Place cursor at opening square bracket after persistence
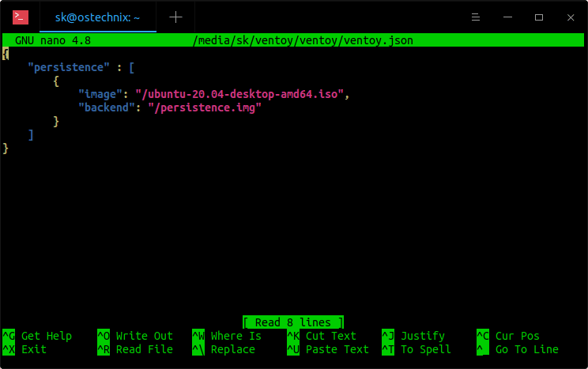This screenshot has height=369, width=588. (132, 67)
